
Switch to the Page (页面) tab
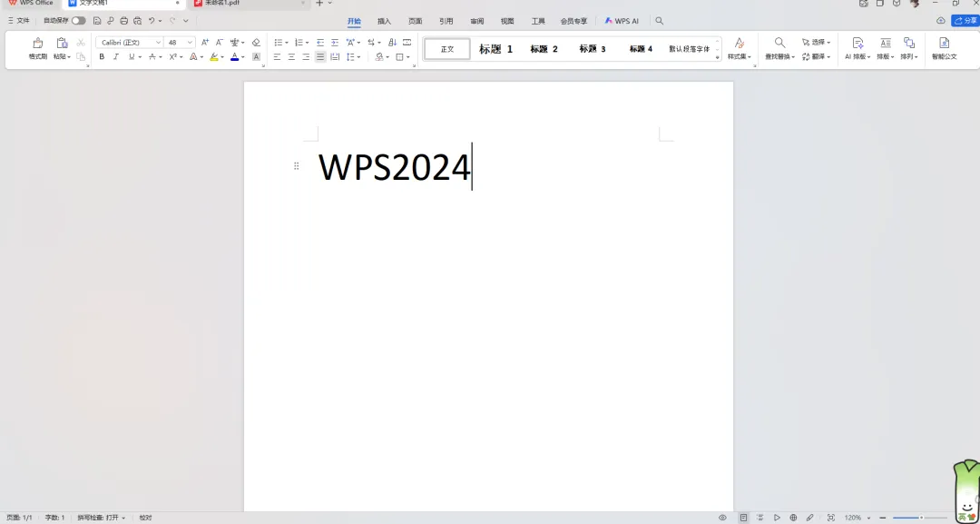tap(415, 21)
